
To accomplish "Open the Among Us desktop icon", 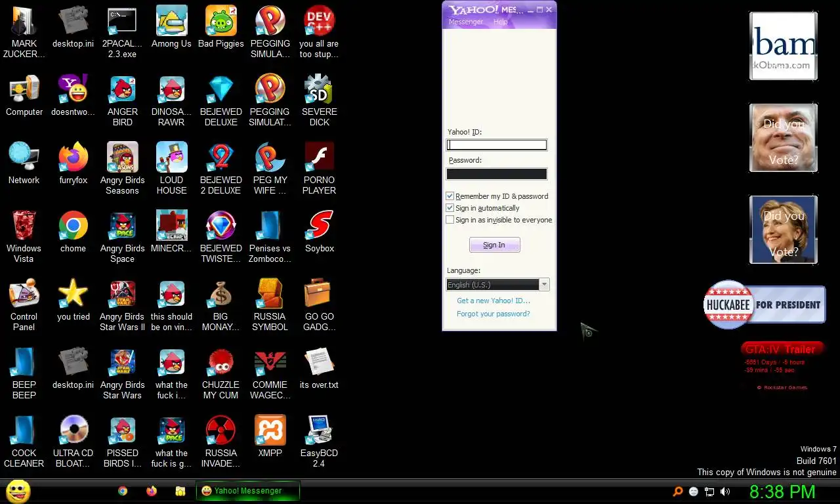I will pos(171,21).
